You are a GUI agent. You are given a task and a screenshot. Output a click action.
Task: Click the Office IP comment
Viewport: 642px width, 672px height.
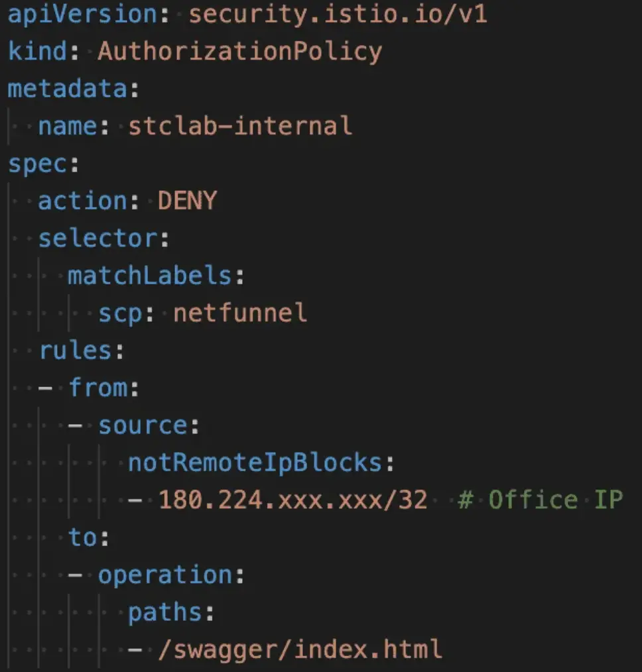[x=540, y=500]
